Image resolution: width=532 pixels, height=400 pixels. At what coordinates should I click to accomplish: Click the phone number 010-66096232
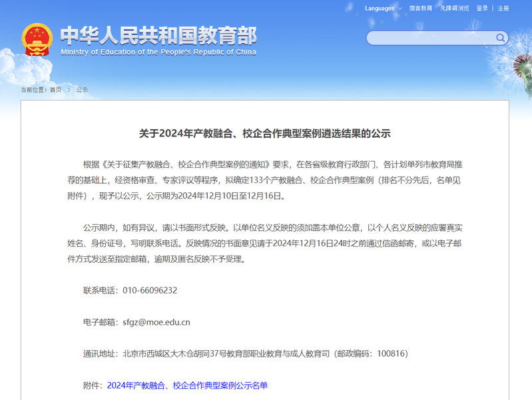click(x=150, y=290)
